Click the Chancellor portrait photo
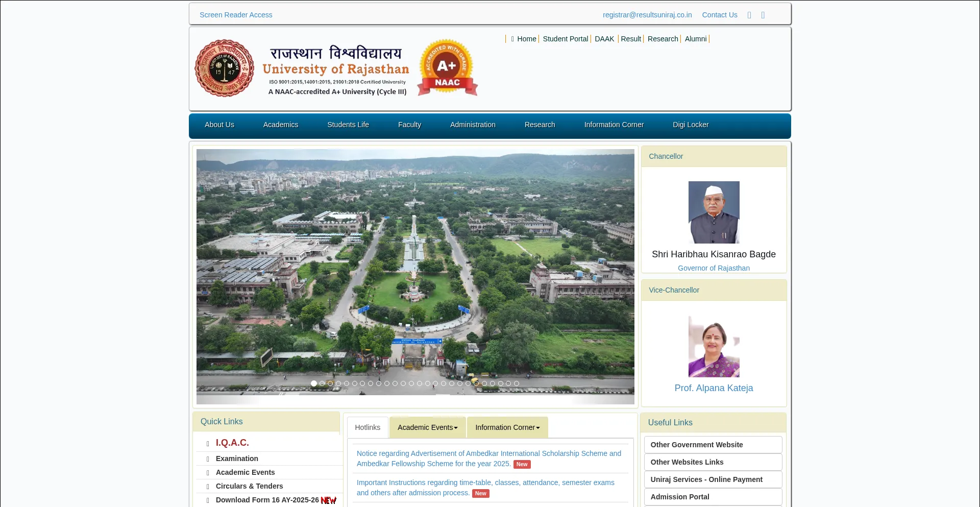 pyautogui.click(x=714, y=212)
